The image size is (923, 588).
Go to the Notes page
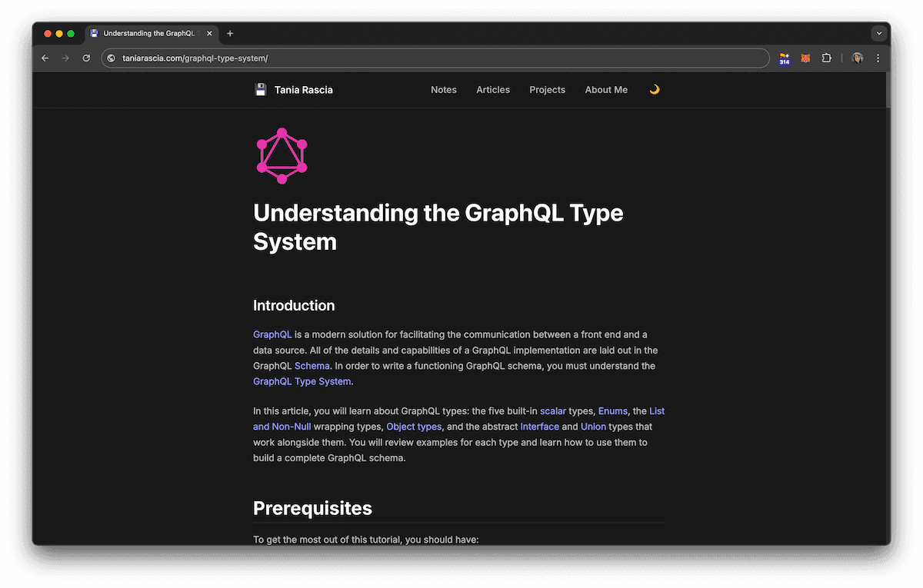(444, 90)
